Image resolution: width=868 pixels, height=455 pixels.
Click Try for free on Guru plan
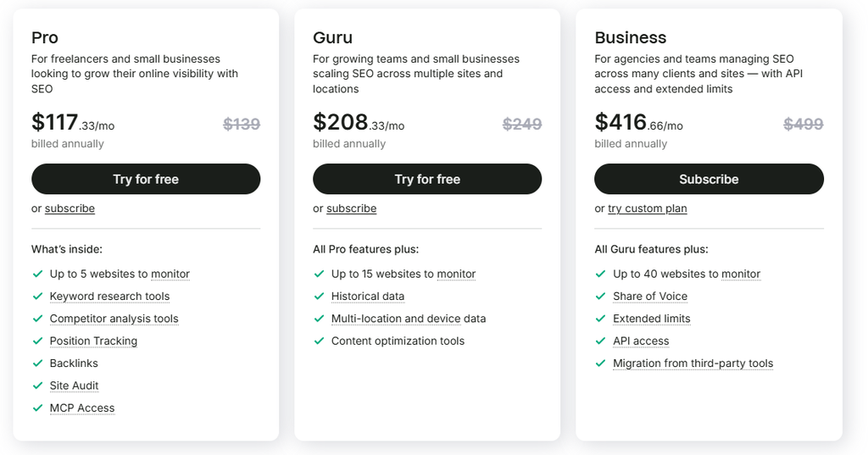[427, 179]
